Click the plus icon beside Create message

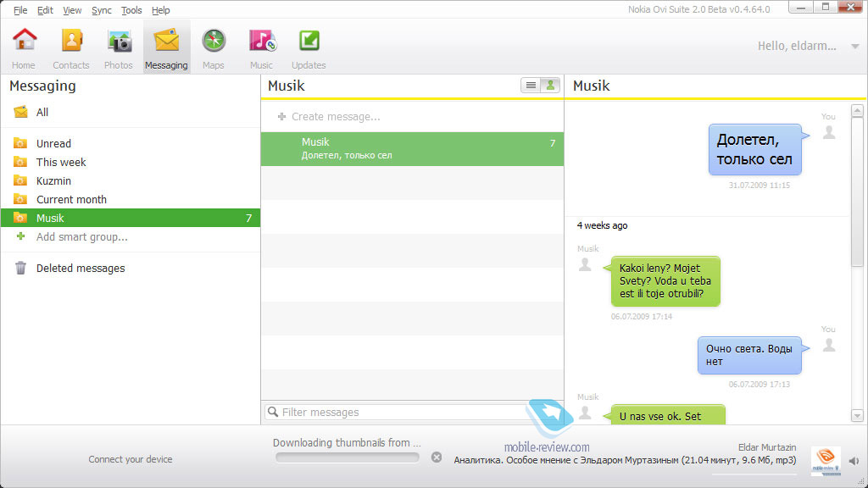point(281,117)
